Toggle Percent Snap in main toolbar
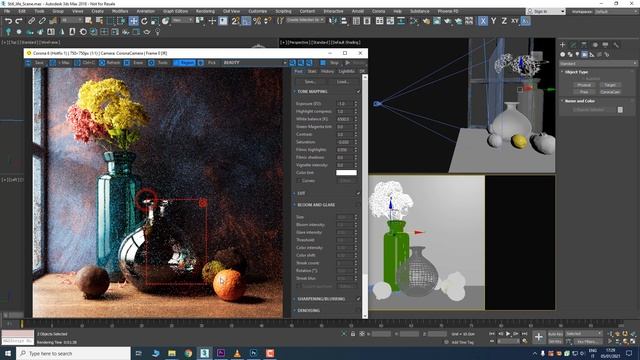 tap(257, 21)
